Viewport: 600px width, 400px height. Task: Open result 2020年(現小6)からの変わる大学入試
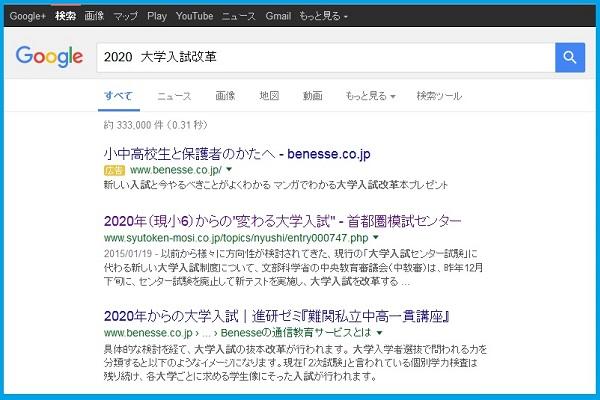pos(282,221)
